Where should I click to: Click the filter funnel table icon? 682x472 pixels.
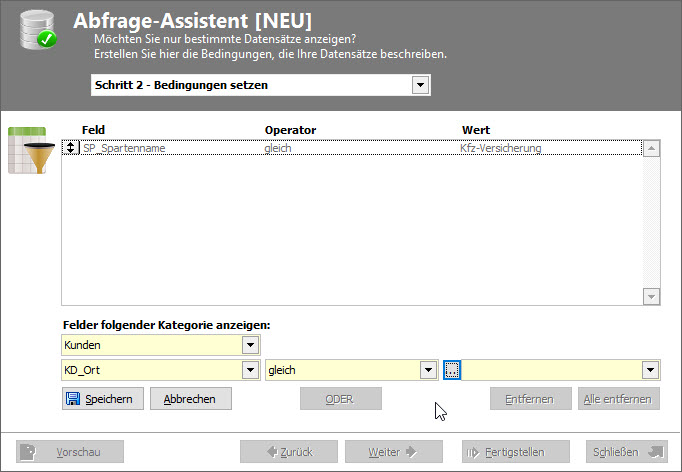(28, 151)
